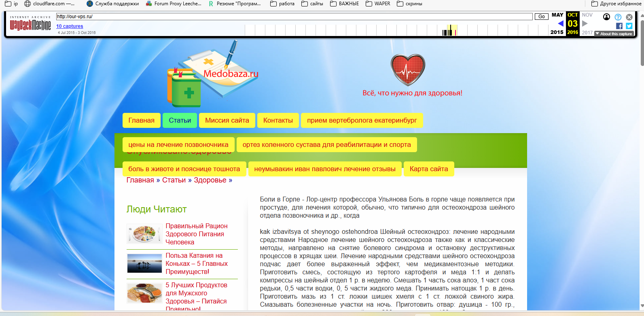Open the Контакты menu tab
The height and width of the screenshot is (316, 644).
[278, 120]
